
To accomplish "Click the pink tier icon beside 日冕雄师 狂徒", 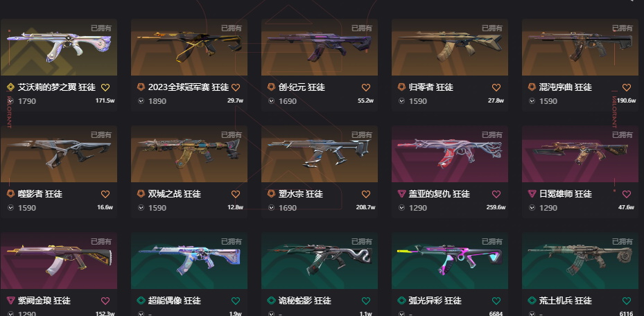I will (x=532, y=194).
